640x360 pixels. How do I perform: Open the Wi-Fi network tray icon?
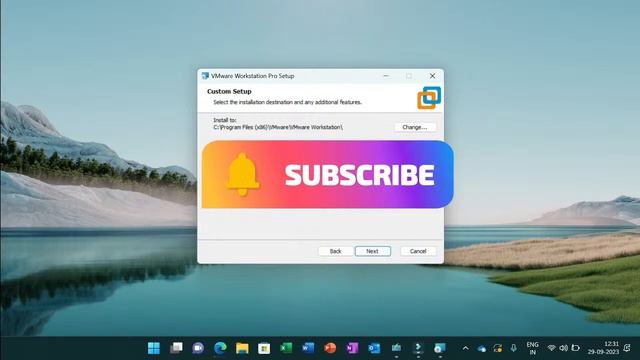(551, 348)
